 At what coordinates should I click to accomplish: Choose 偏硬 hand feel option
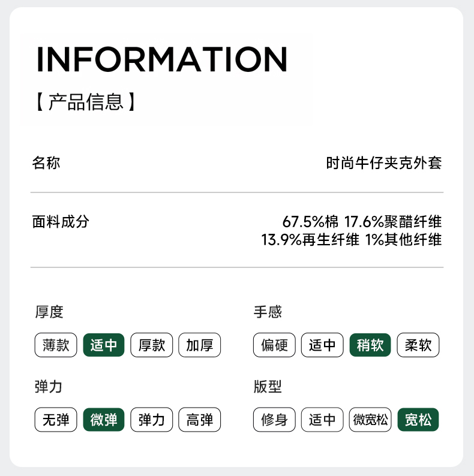click(x=274, y=345)
